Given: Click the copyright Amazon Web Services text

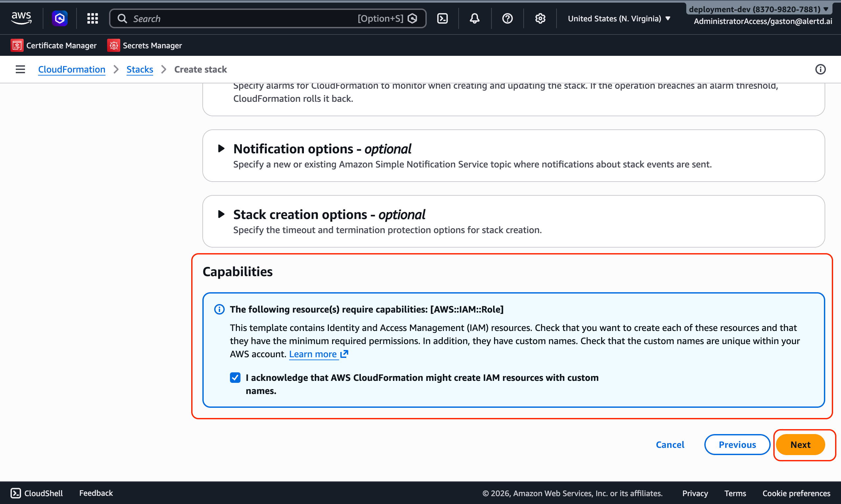Looking at the screenshot, I should (572, 493).
